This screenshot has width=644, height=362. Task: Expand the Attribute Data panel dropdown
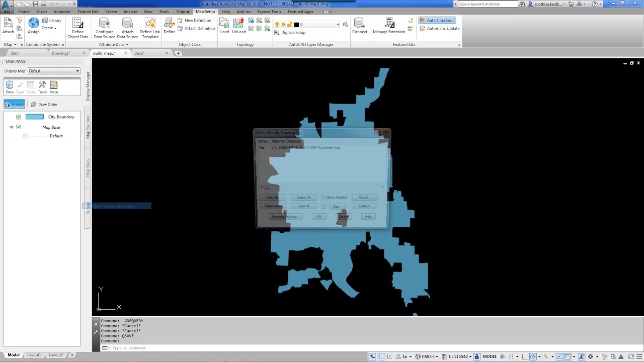113,44
